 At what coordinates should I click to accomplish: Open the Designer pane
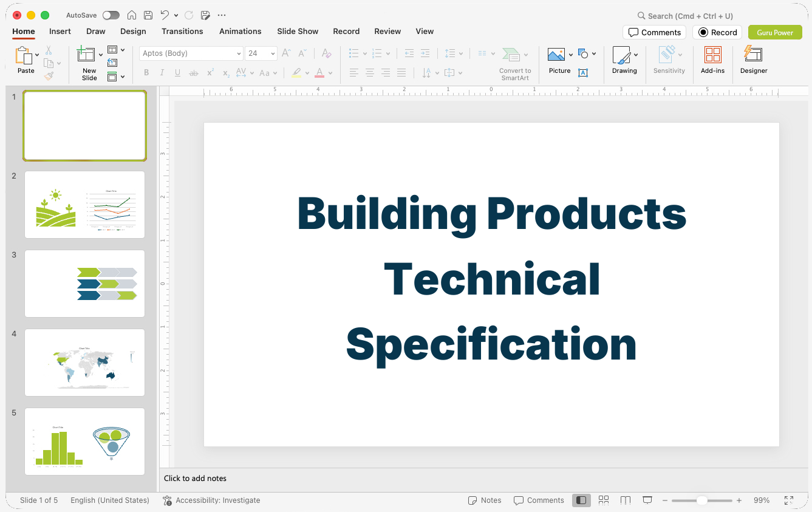[754, 61]
